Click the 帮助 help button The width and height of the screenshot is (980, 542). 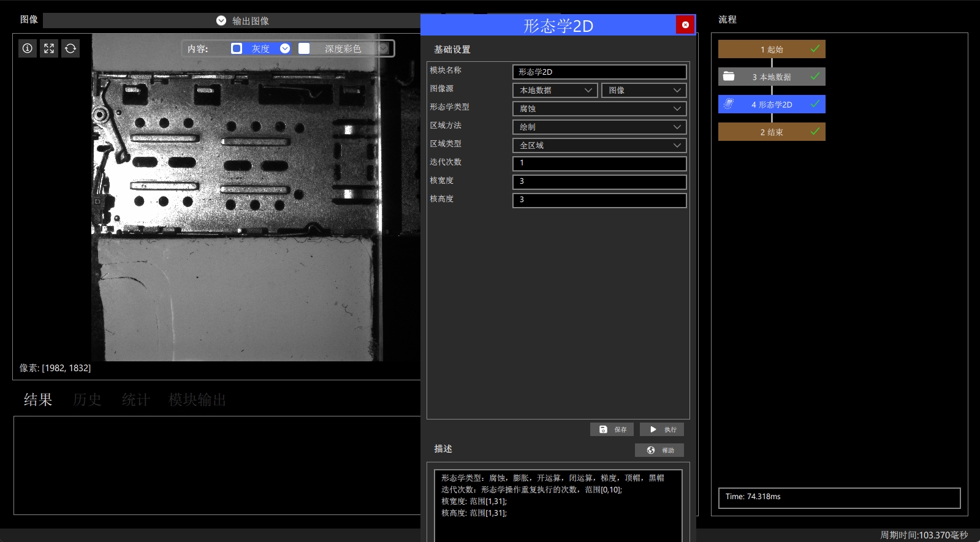pos(659,450)
